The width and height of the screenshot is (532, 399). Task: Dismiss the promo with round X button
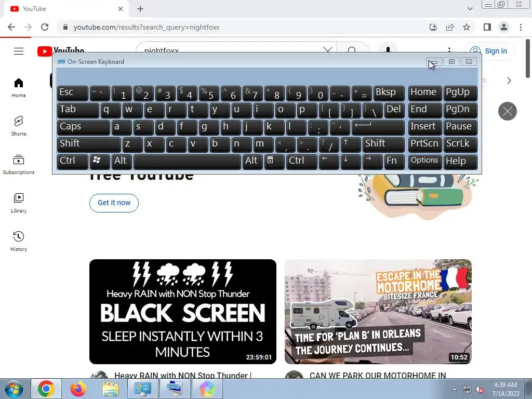tap(507, 111)
